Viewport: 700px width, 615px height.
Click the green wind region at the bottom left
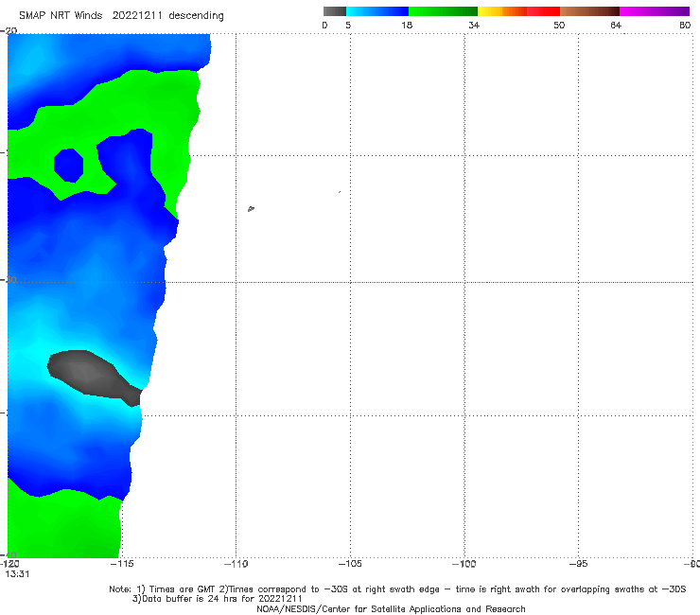[62, 525]
